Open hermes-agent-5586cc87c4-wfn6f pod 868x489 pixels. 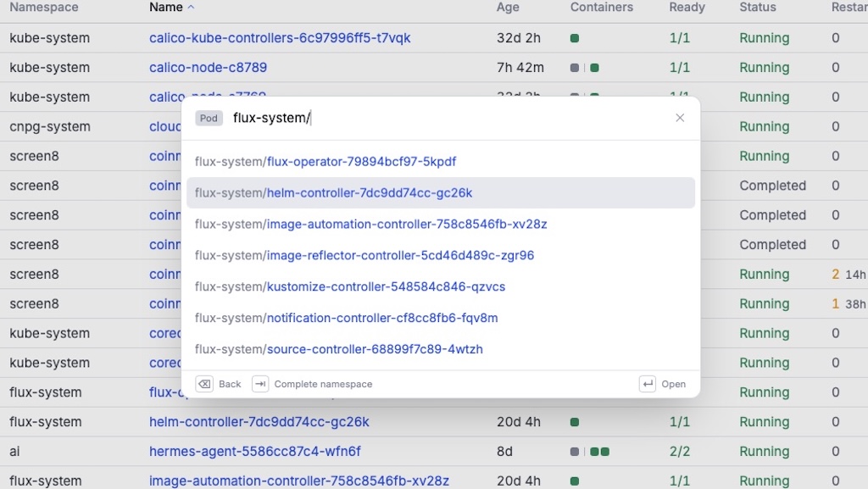tap(254, 452)
